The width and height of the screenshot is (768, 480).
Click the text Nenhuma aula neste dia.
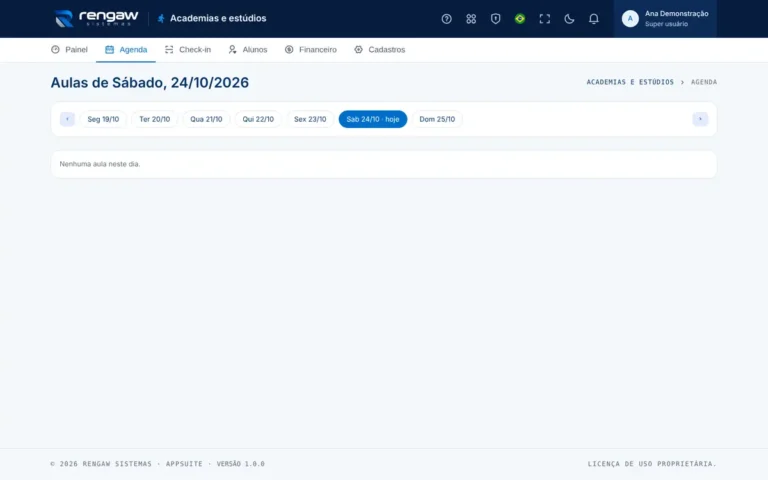[x=100, y=164]
